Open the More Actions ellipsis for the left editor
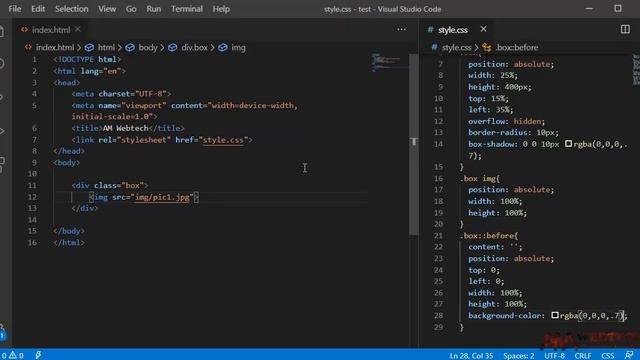The width and height of the screenshot is (640, 360). 401,29
